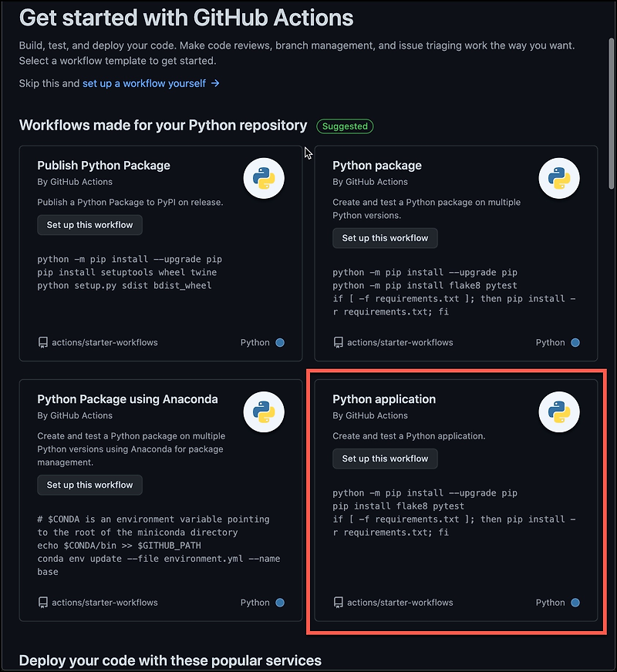Click the repo book icon on Python application card
617x672 pixels.
coord(338,602)
